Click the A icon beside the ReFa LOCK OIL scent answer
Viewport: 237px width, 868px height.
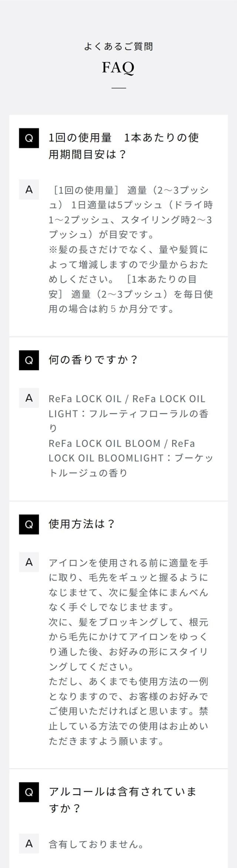coord(29,398)
